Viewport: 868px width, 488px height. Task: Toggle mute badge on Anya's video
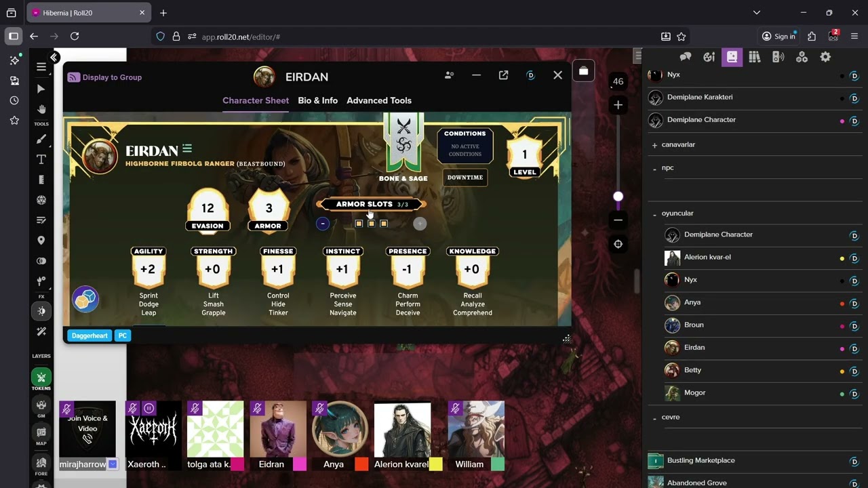(x=319, y=408)
